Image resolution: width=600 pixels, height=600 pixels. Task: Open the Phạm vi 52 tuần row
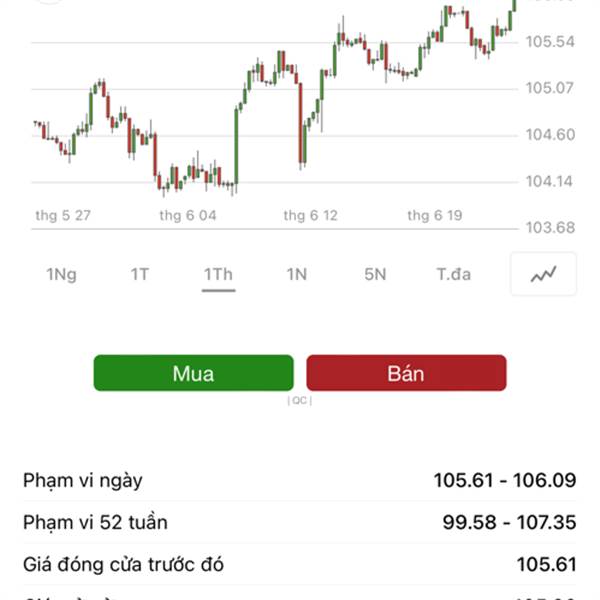[300, 522]
